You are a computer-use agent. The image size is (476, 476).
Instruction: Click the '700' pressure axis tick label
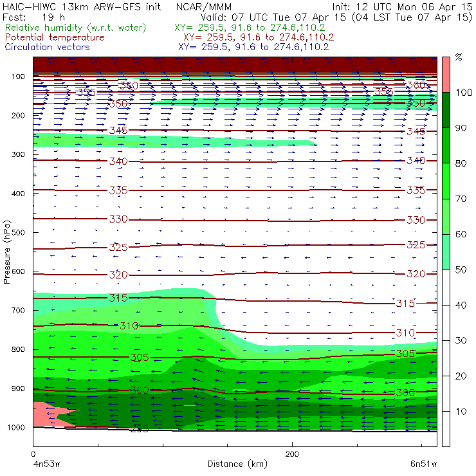(x=18, y=310)
